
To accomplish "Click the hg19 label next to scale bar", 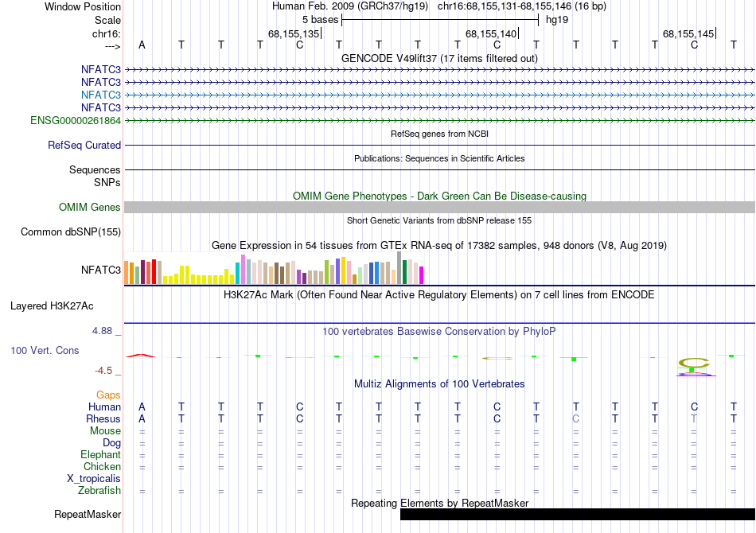I will click(557, 20).
